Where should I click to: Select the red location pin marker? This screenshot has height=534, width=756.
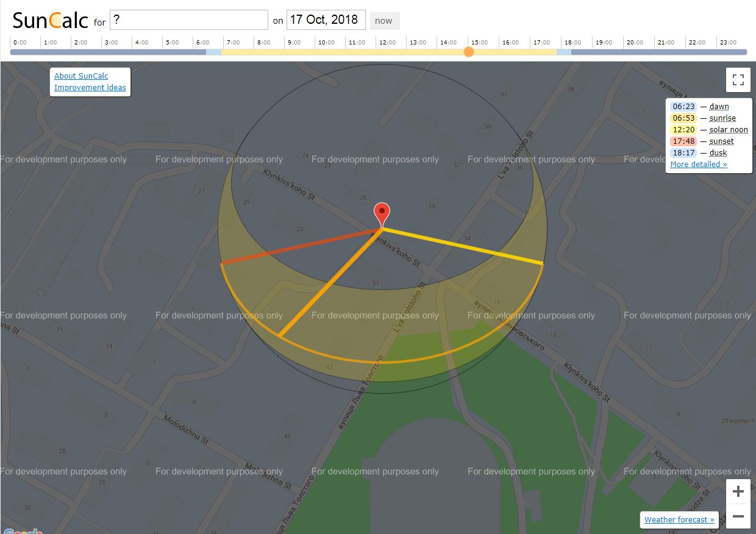click(382, 216)
